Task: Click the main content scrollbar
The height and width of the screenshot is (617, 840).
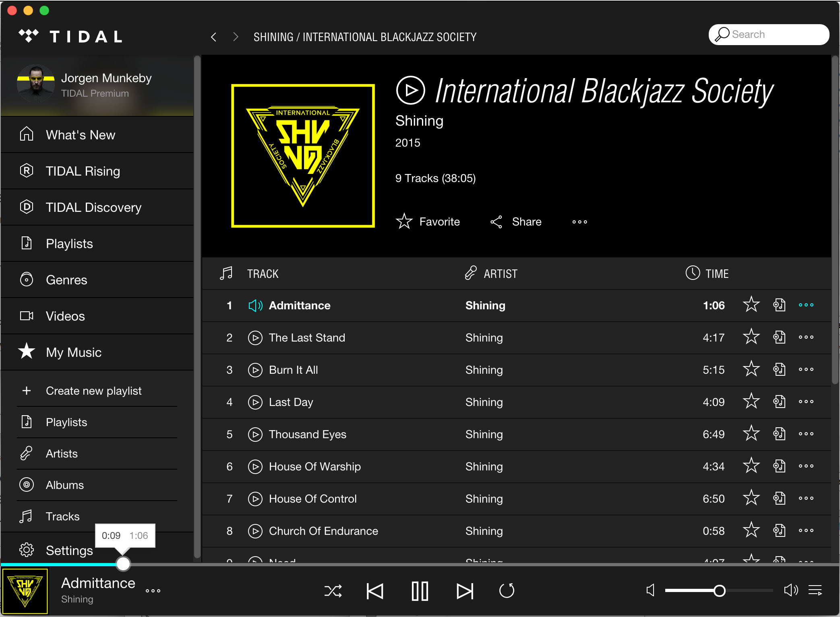Action: coord(835,219)
